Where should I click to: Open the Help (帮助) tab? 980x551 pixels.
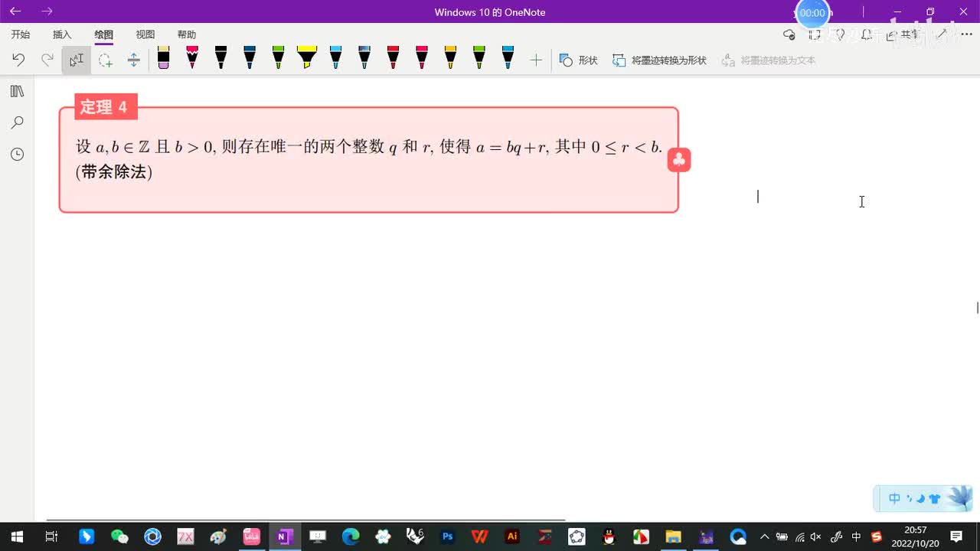pyautogui.click(x=187, y=34)
